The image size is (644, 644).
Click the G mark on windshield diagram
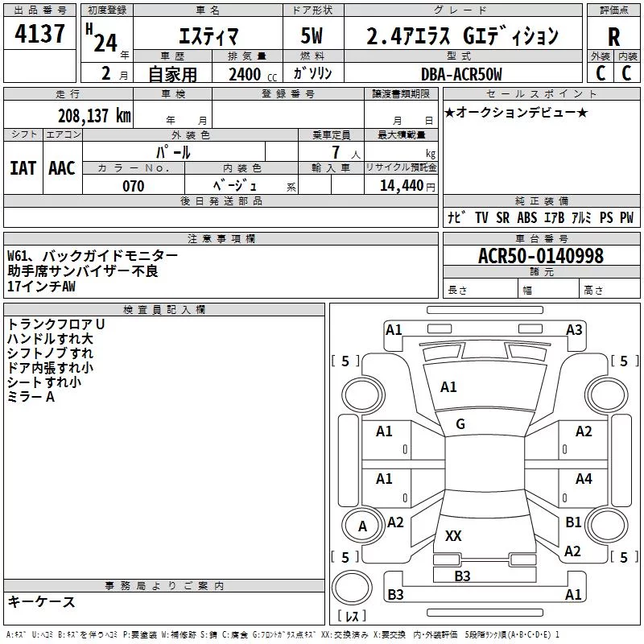(460, 424)
